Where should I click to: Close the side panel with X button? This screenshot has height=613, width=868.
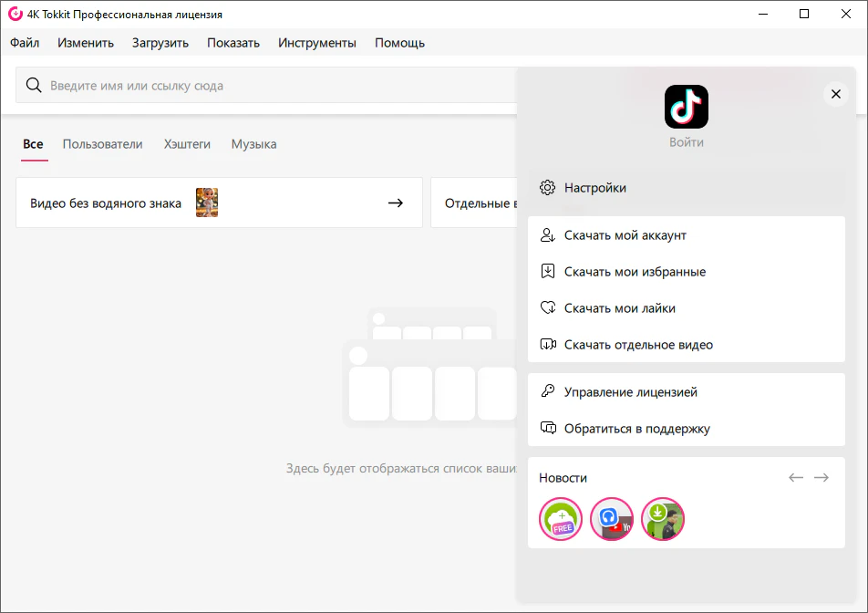click(x=834, y=94)
